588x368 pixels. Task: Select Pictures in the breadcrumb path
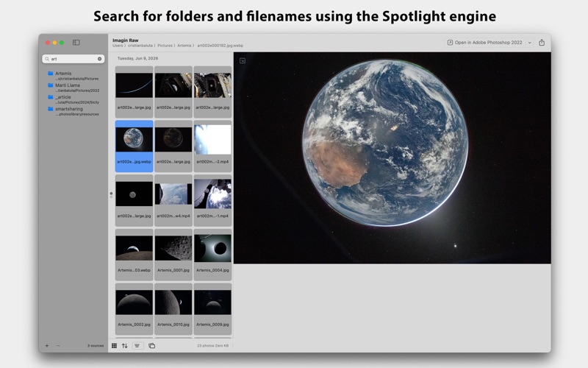pyautogui.click(x=165, y=46)
